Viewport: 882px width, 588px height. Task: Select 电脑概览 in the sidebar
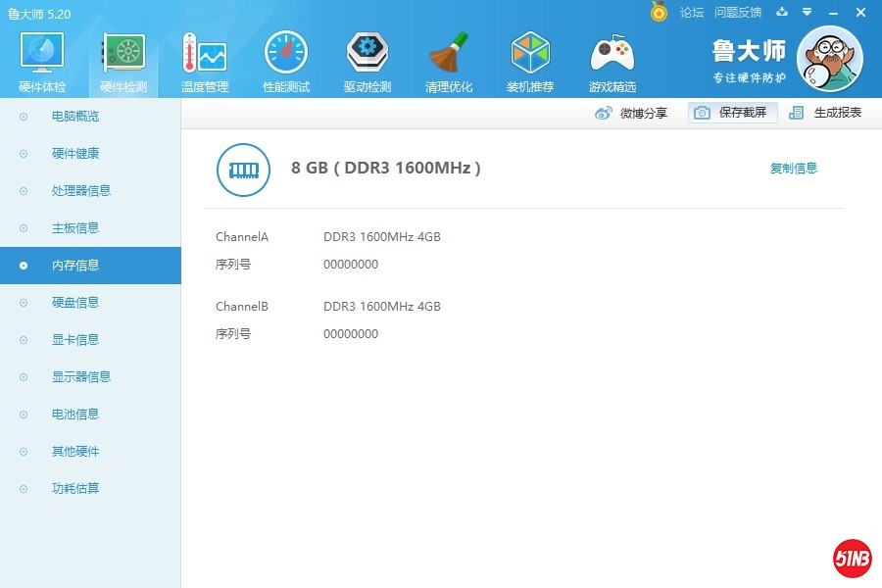point(75,117)
